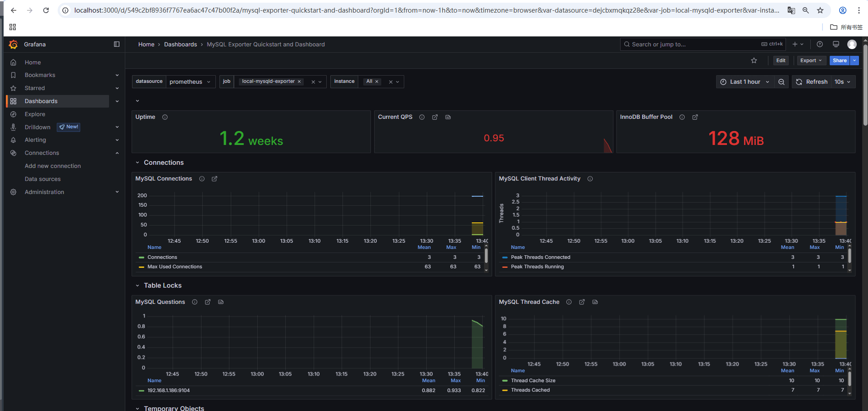
Task: Expand the Administration sidebar section
Action: pyautogui.click(x=117, y=192)
